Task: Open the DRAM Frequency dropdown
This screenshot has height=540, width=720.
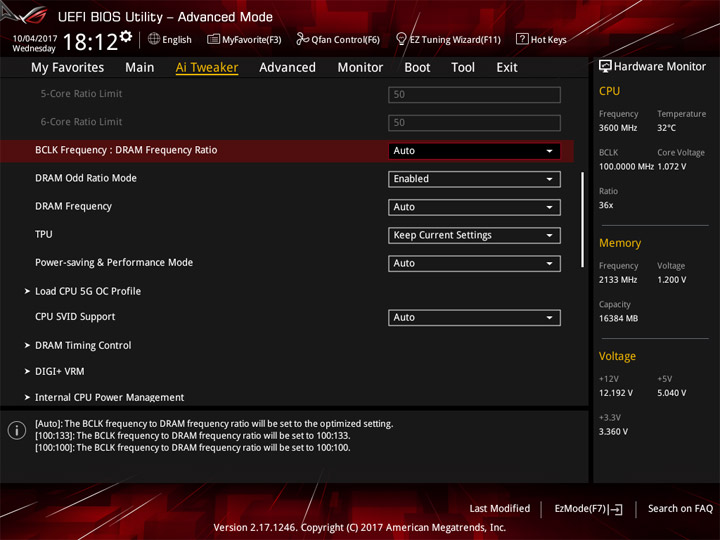Action: click(474, 207)
